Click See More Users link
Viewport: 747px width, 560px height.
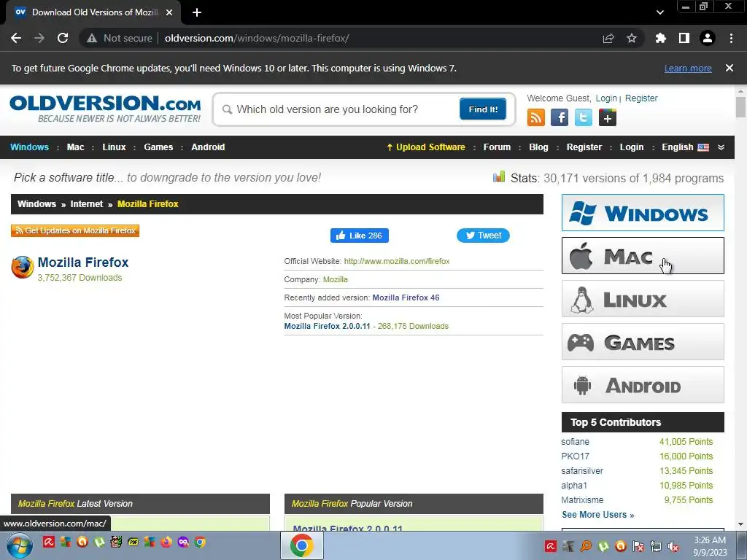click(598, 515)
